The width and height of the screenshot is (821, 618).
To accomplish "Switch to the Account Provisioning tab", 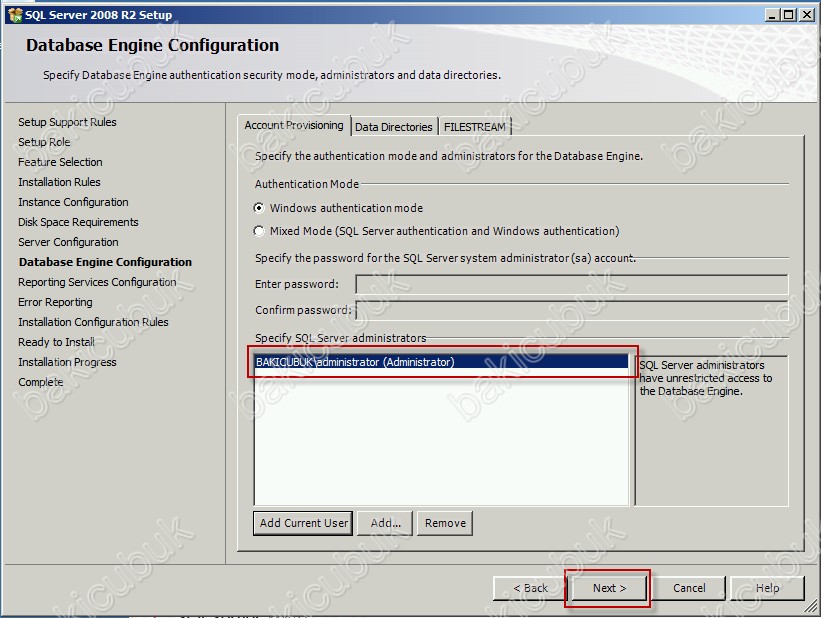I will (x=294, y=125).
